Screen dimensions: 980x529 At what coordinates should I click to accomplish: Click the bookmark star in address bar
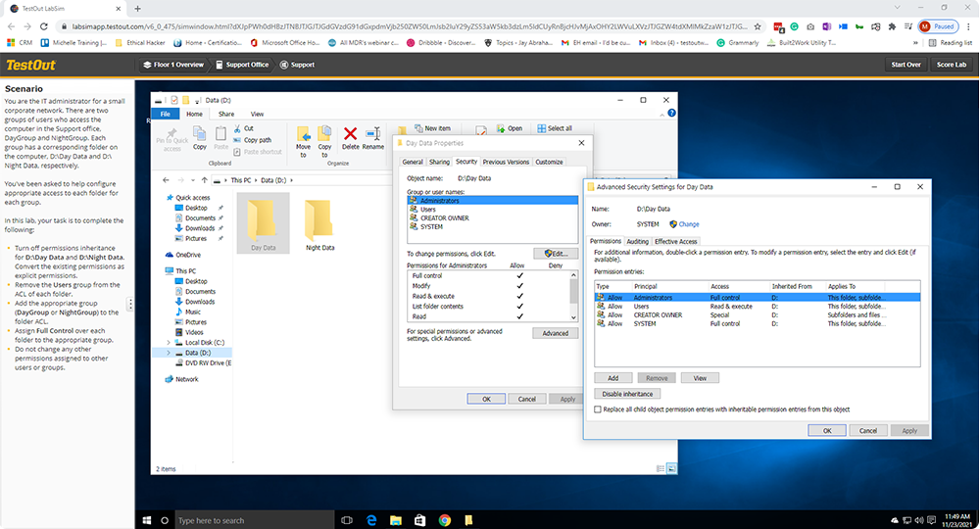(x=758, y=26)
